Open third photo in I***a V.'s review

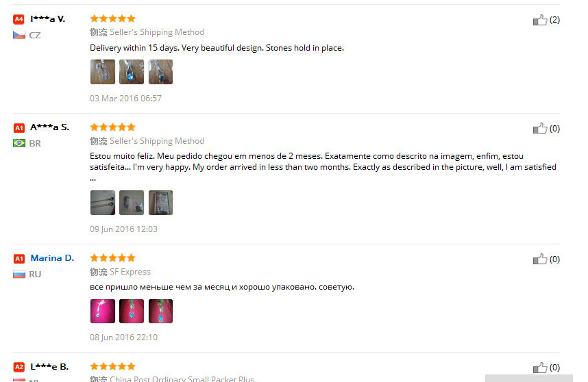[x=160, y=71]
